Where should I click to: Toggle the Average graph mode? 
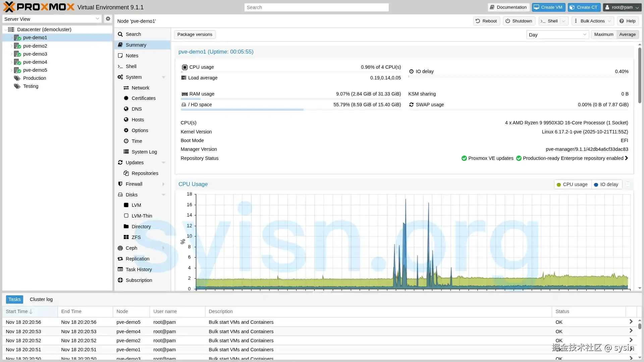pos(627,34)
